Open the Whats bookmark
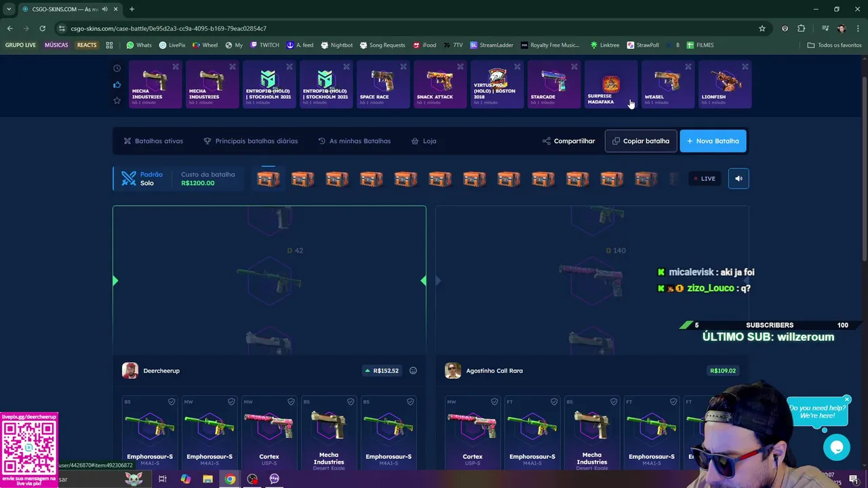Viewport: 868px width, 488px height. click(139, 45)
